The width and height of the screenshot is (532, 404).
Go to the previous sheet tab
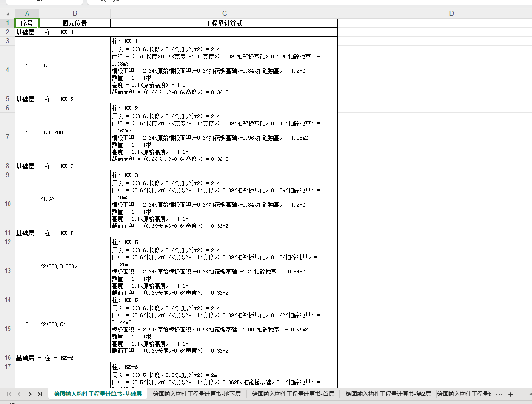pyautogui.click(x=19, y=394)
